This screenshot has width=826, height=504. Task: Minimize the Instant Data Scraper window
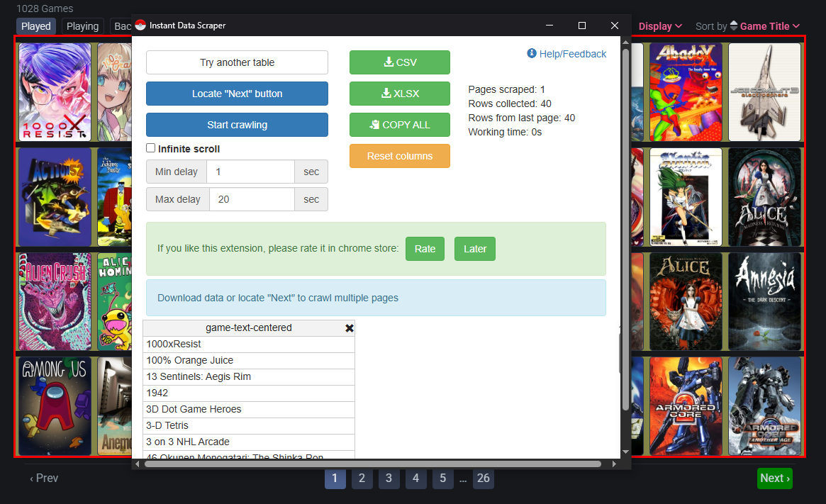549,26
